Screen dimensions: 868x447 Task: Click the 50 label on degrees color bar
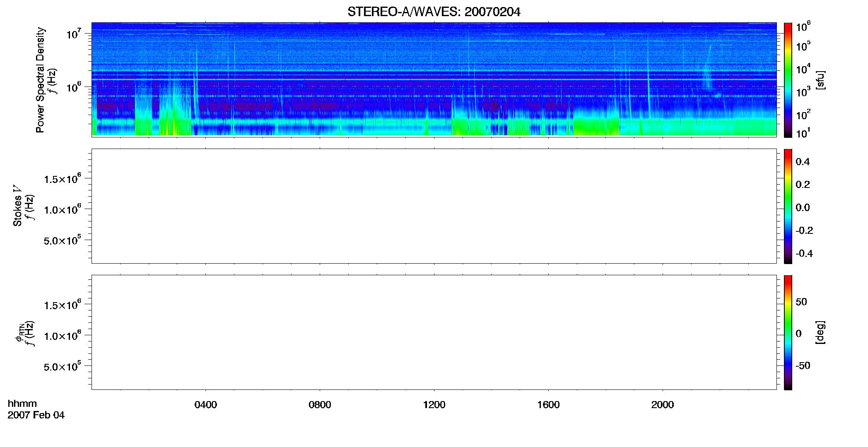[801, 302]
